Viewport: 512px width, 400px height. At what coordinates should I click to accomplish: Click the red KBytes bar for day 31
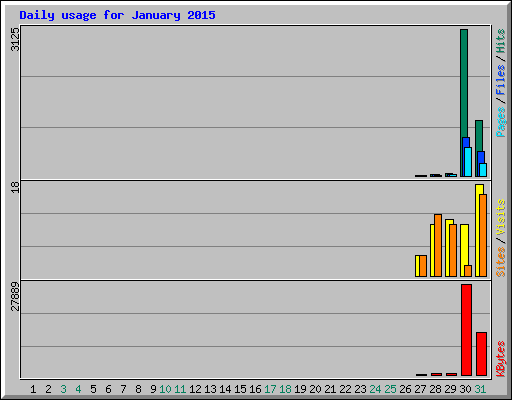(x=481, y=354)
